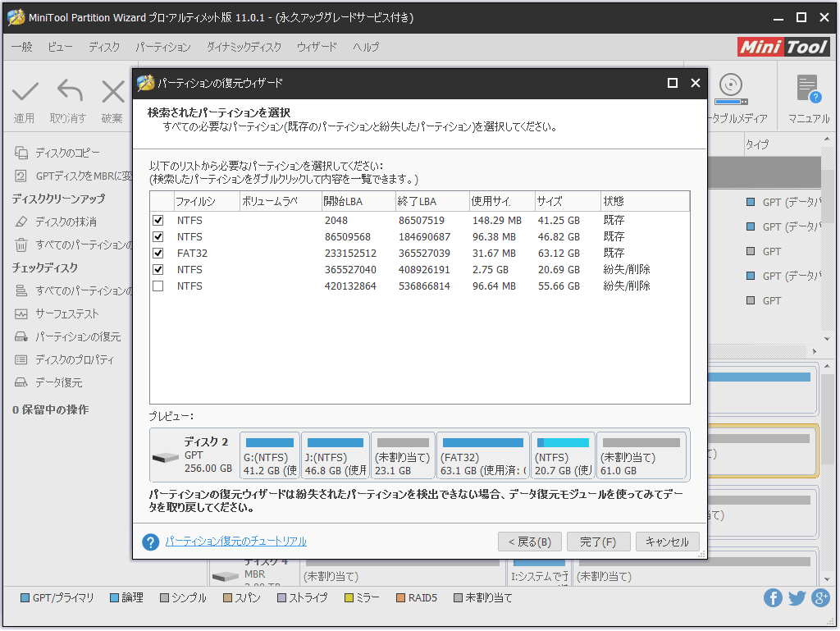This screenshot has height=631, width=840.
Task: Uncheck the FAT32 partition checkbox
Action: coord(158,254)
